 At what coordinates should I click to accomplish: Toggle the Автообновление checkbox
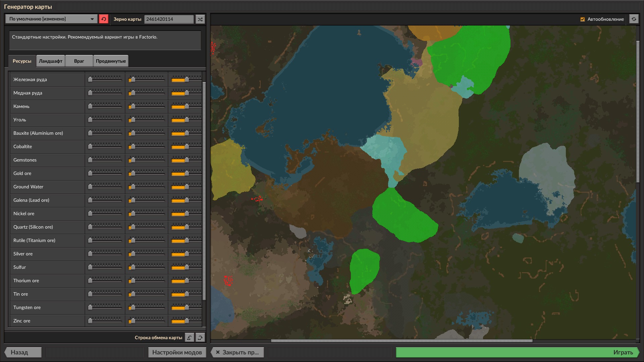(583, 19)
